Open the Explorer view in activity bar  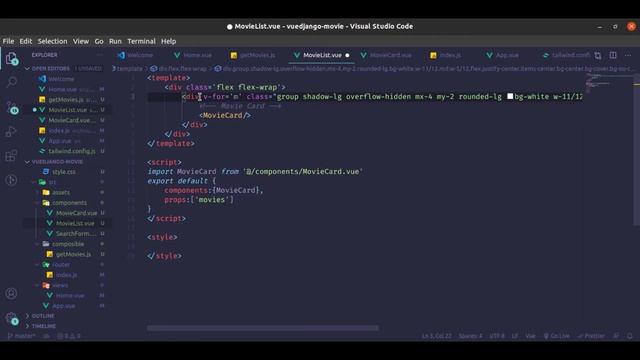pyautogui.click(x=11, y=59)
